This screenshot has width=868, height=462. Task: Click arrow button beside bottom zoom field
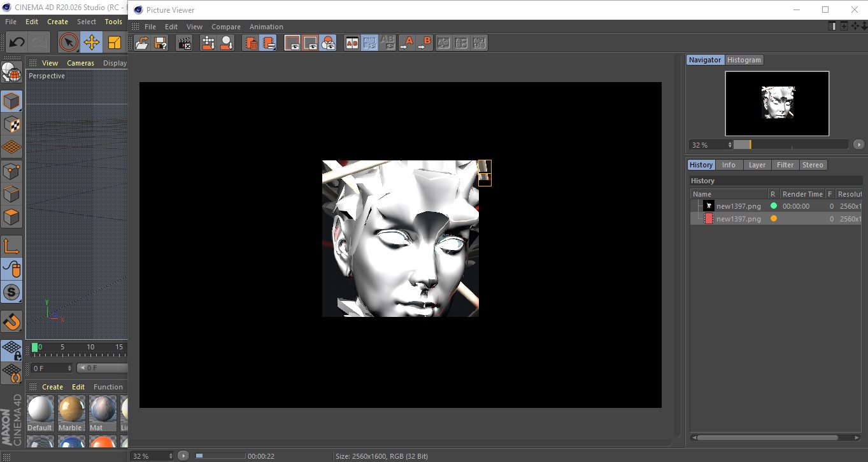(x=183, y=456)
